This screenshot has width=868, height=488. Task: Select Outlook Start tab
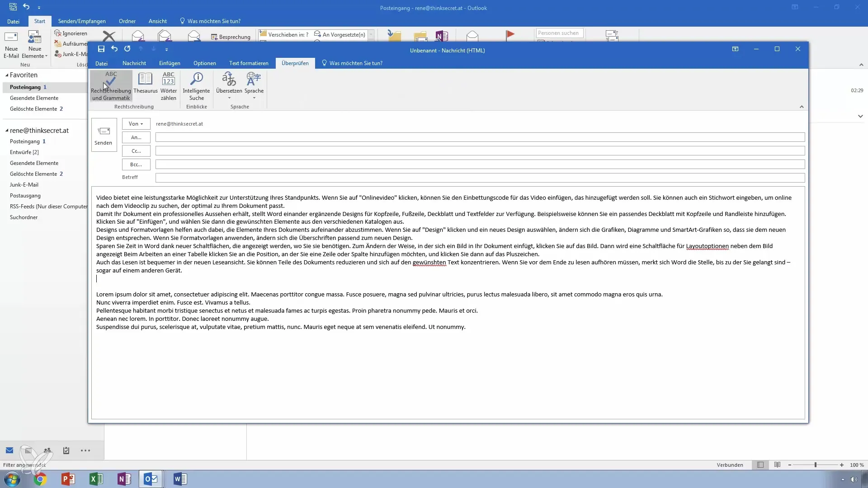point(40,21)
